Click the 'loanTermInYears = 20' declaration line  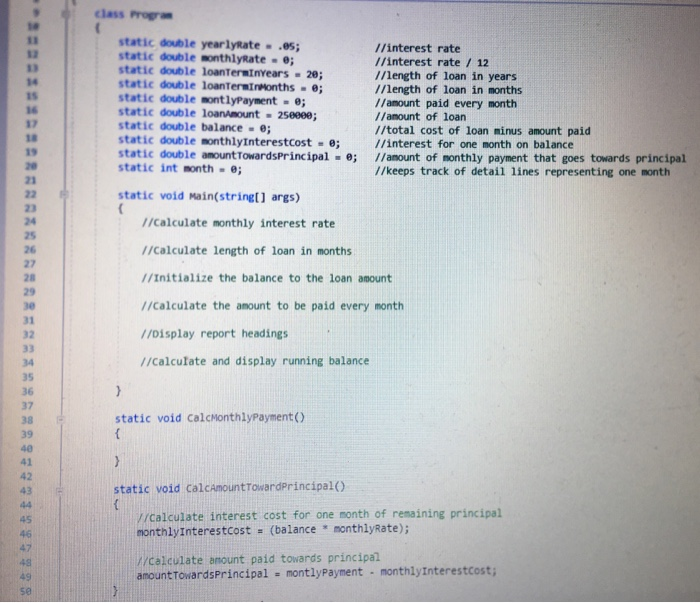221,72
